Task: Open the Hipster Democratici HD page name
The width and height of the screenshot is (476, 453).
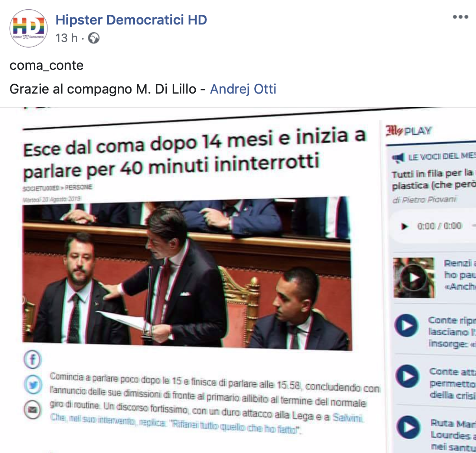Action: (x=131, y=20)
